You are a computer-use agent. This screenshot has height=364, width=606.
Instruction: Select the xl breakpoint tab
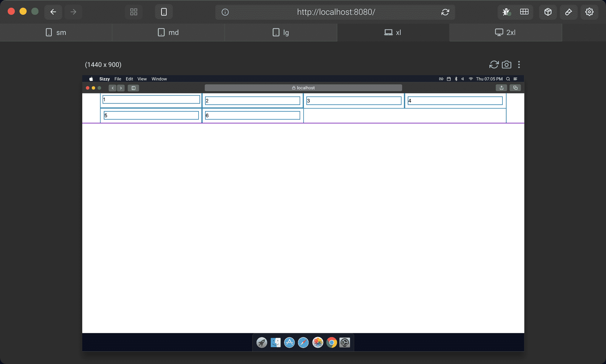tap(393, 33)
